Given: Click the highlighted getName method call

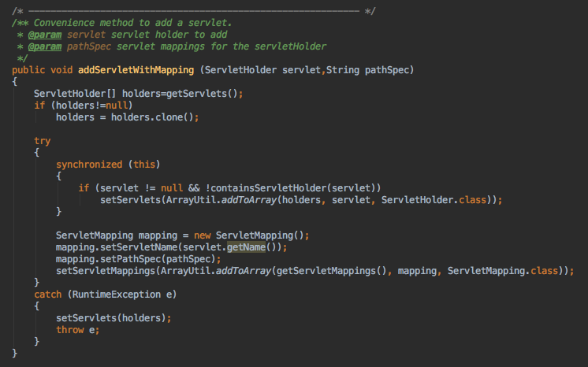Looking at the screenshot, I should coord(244,247).
